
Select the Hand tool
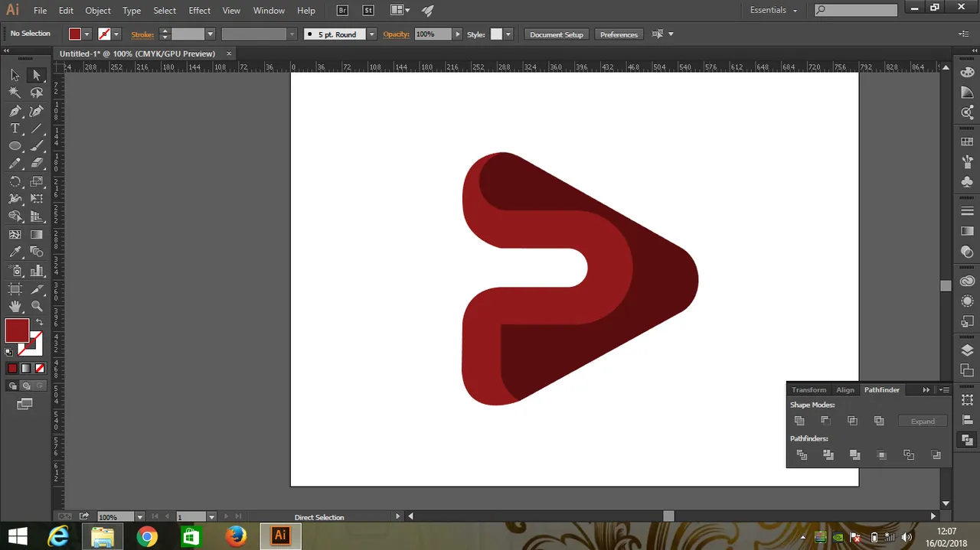tap(15, 307)
